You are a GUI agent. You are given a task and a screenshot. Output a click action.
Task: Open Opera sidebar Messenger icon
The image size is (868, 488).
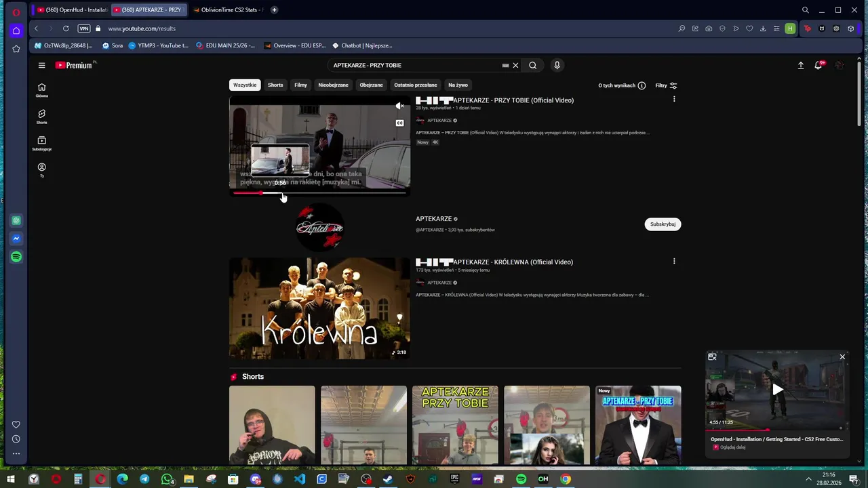[x=16, y=239]
